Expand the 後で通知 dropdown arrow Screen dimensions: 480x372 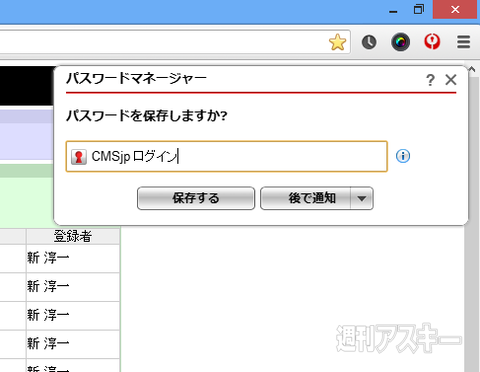pyautogui.click(x=362, y=198)
